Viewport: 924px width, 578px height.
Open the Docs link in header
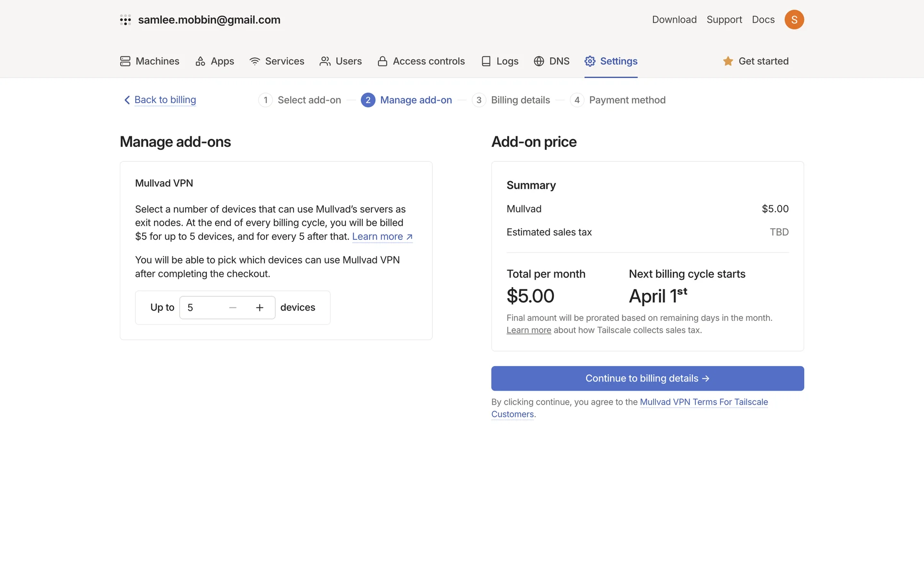click(763, 20)
